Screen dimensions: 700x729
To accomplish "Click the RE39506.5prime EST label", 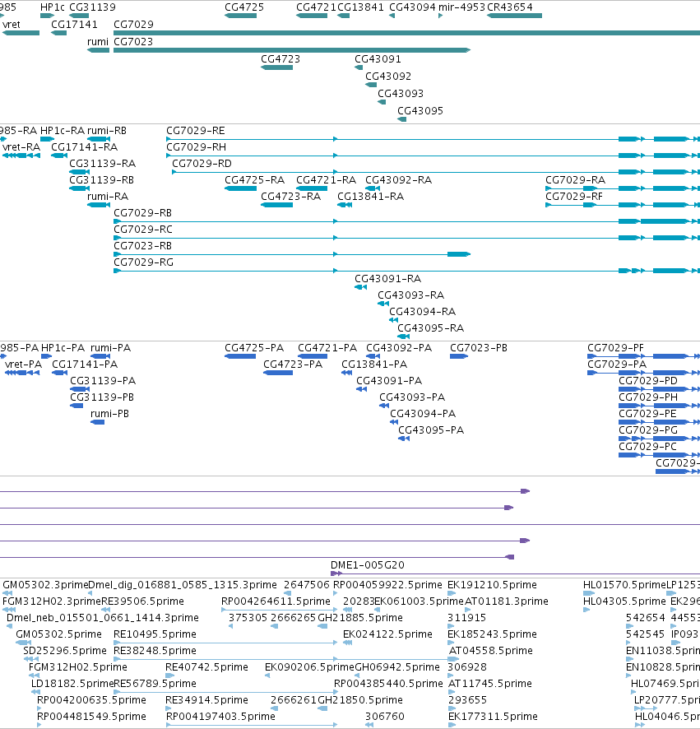I will point(142,601).
